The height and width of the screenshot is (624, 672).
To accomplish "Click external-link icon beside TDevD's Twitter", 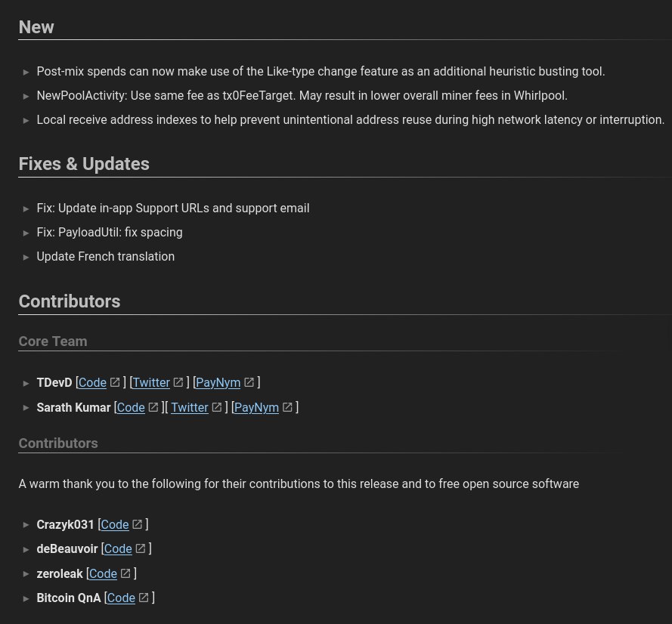I will pyautogui.click(x=178, y=382).
